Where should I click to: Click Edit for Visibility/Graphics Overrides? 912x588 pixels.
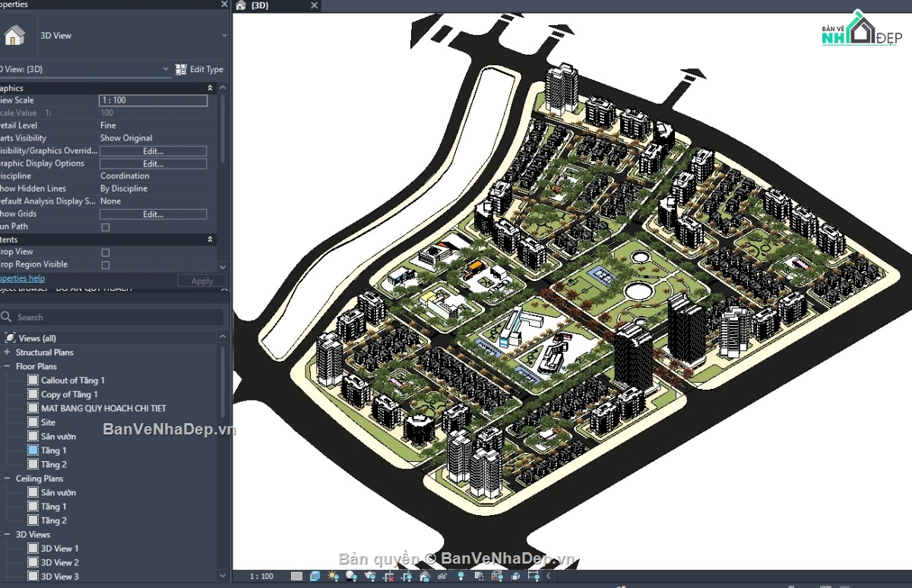(x=154, y=151)
